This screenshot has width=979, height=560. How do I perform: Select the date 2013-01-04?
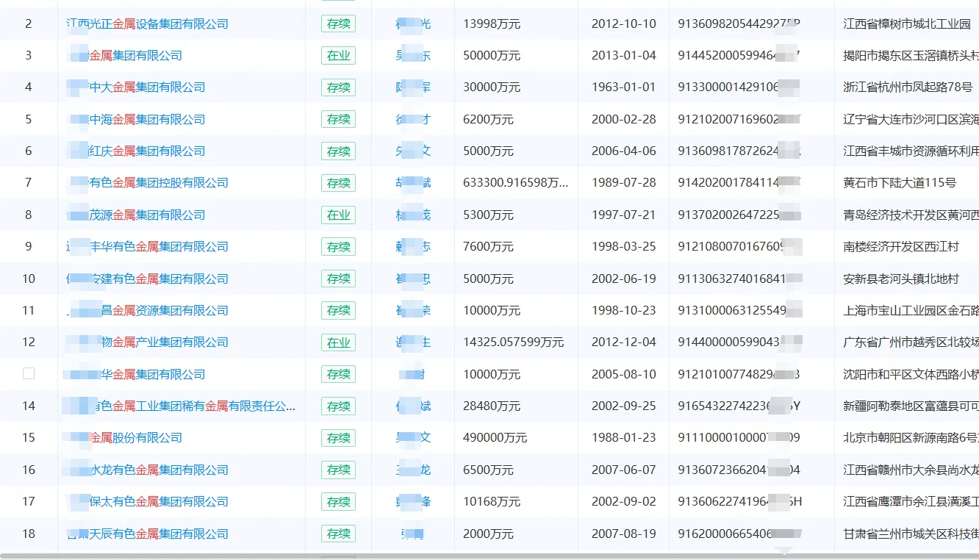pyautogui.click(x=624, y=55)
